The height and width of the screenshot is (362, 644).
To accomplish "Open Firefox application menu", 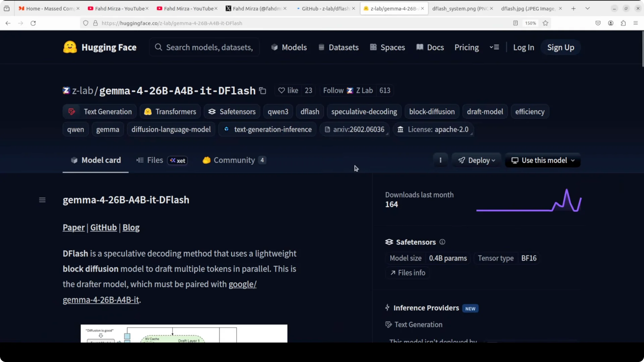I will click(636, 23).
